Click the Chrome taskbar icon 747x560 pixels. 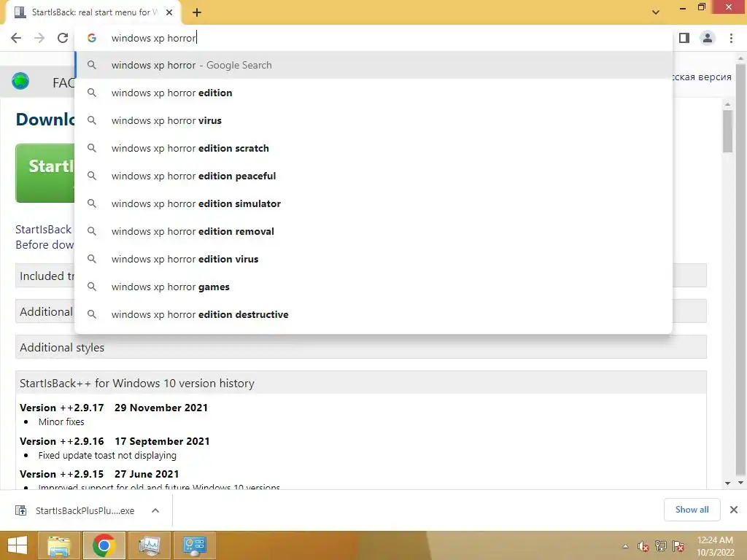(104, 545)
